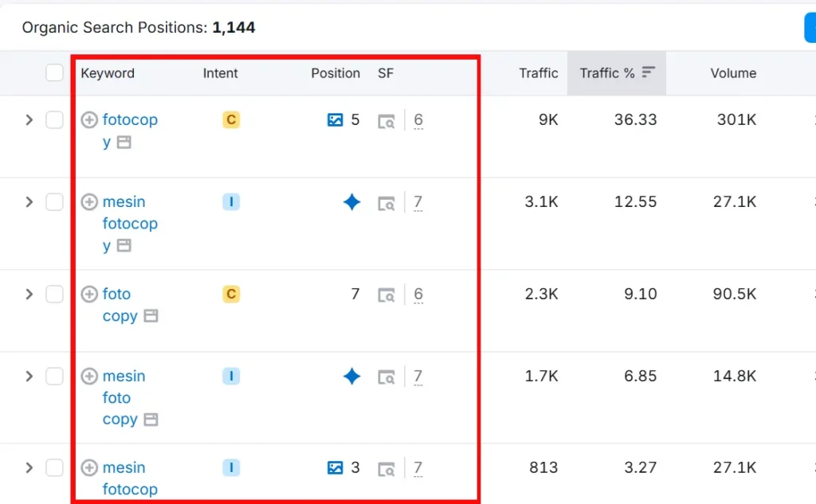Viewport: 816px width, 504px height.
Task: Click the sort icon in Traffic % header
Action: pos(648,72)
